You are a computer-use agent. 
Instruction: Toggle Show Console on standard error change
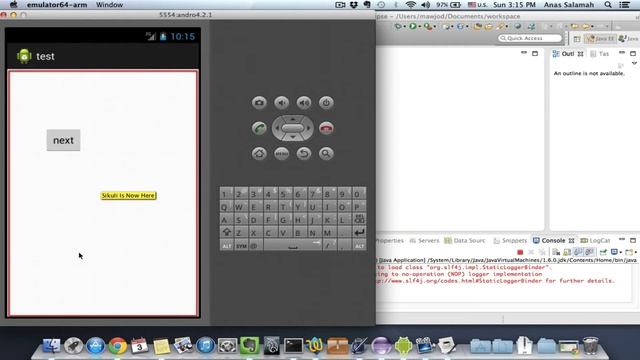point(589,252)
